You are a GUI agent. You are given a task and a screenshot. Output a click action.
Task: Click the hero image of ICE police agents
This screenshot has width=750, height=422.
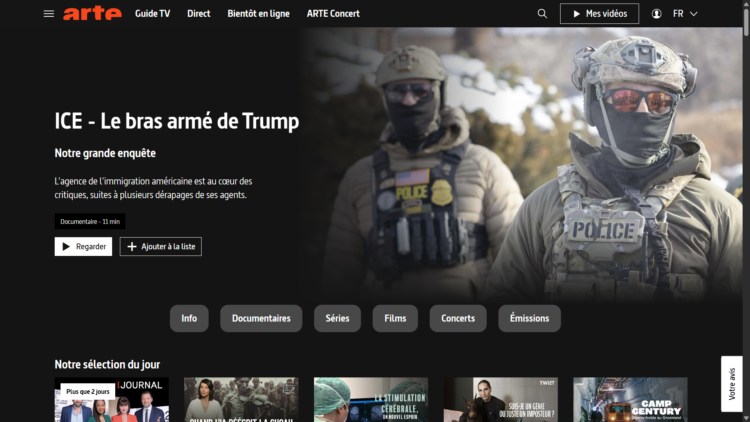(x=521, y=165)
